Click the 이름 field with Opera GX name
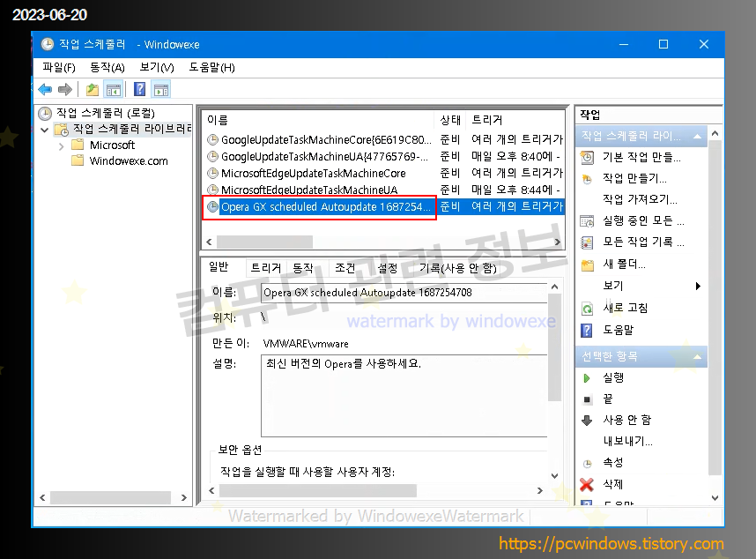Viewport: 756px width, 559px height. pos(404,293)
